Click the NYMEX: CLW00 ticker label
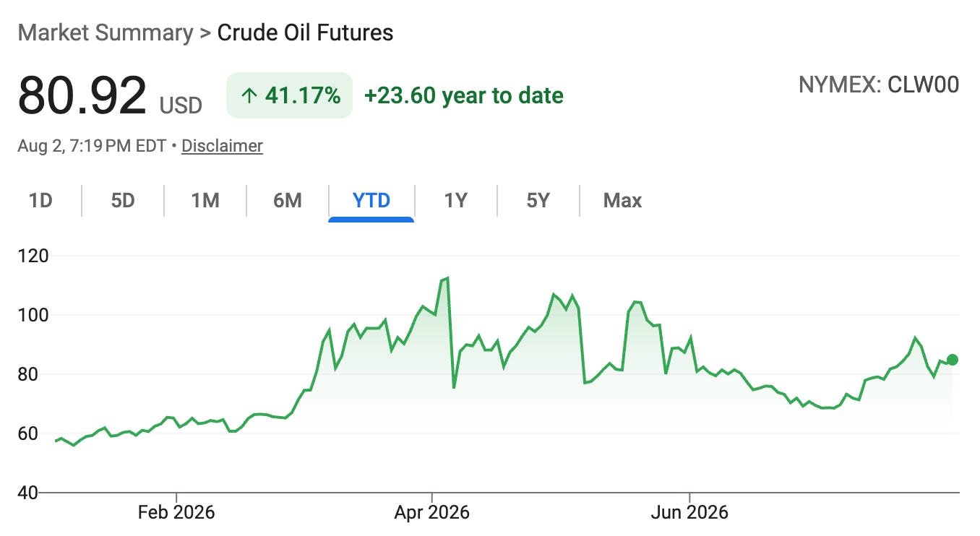 click(879, 85)
